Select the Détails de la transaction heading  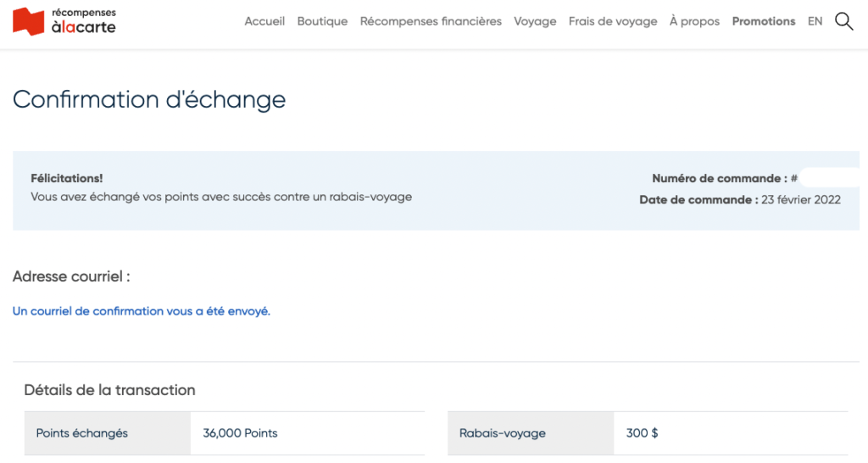(x=109, y=390)
